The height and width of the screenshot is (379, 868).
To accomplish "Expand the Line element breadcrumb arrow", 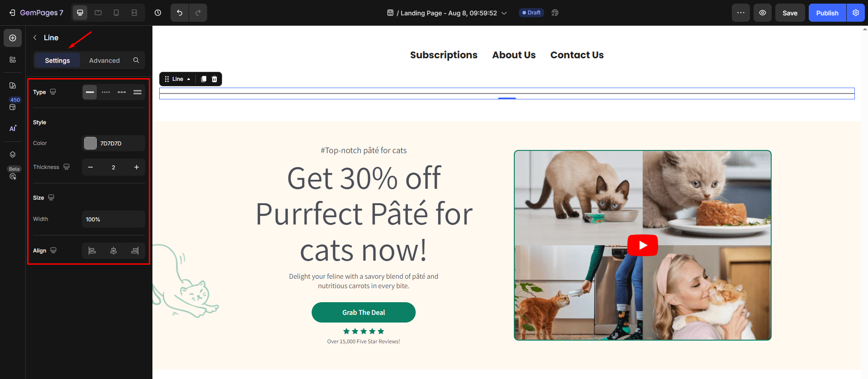I will click(189, 79).
